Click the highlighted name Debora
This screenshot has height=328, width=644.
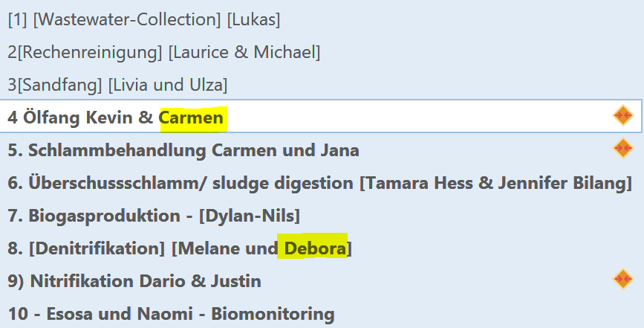point(312,248)
